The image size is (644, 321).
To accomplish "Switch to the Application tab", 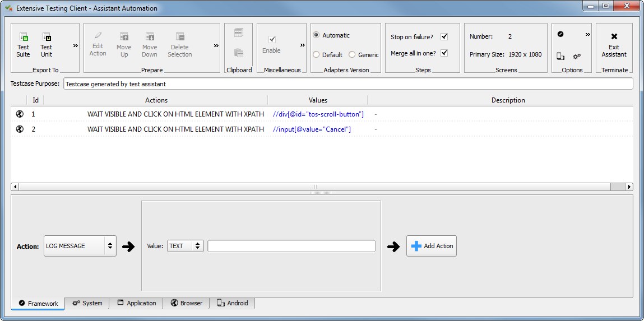I will [136, 303].
